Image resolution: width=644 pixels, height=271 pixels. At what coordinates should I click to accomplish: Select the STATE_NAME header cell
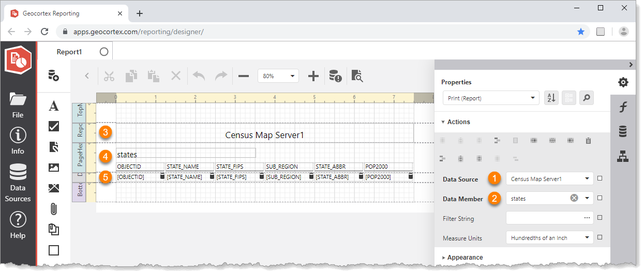tap(190, 167)
